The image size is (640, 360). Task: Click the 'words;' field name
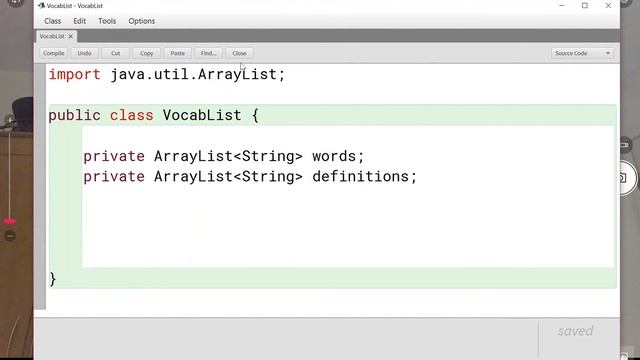(338, 156)
